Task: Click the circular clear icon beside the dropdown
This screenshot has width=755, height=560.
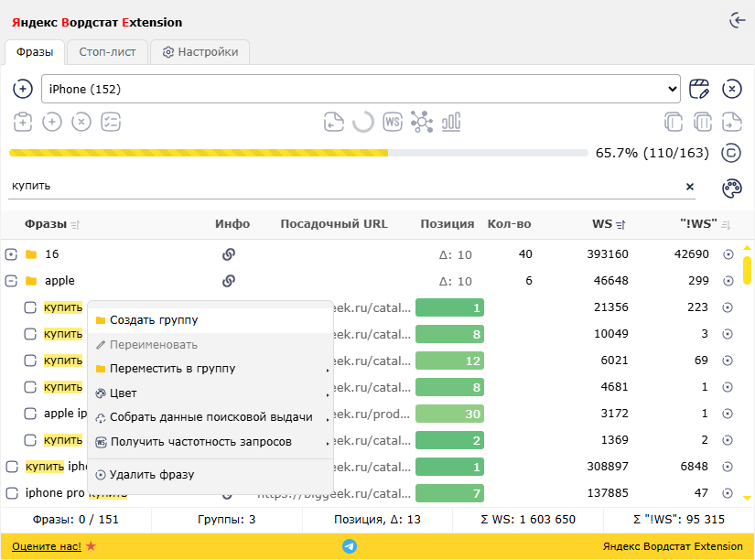Action: tap(731, 89)
